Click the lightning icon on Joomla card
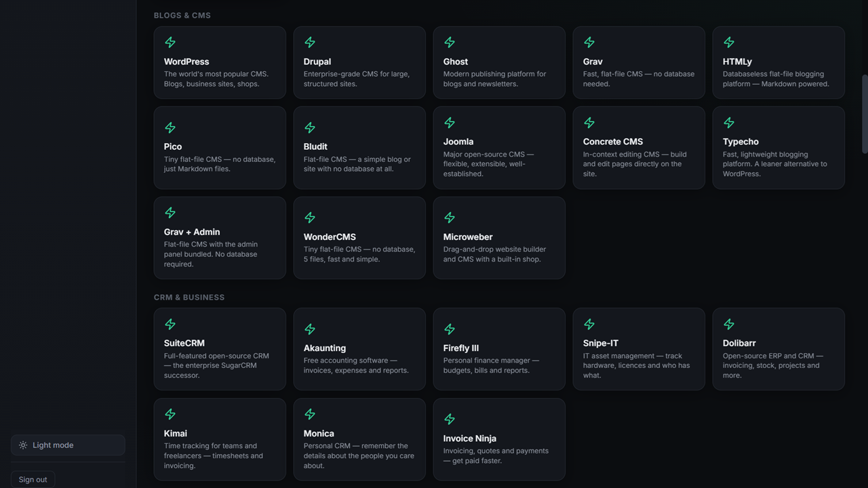 point(450,123)
